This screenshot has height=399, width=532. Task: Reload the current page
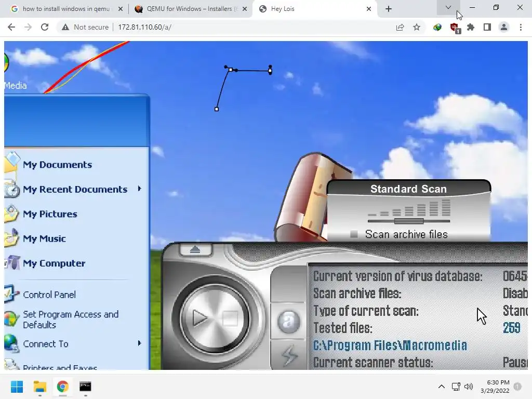coord(45,27)
